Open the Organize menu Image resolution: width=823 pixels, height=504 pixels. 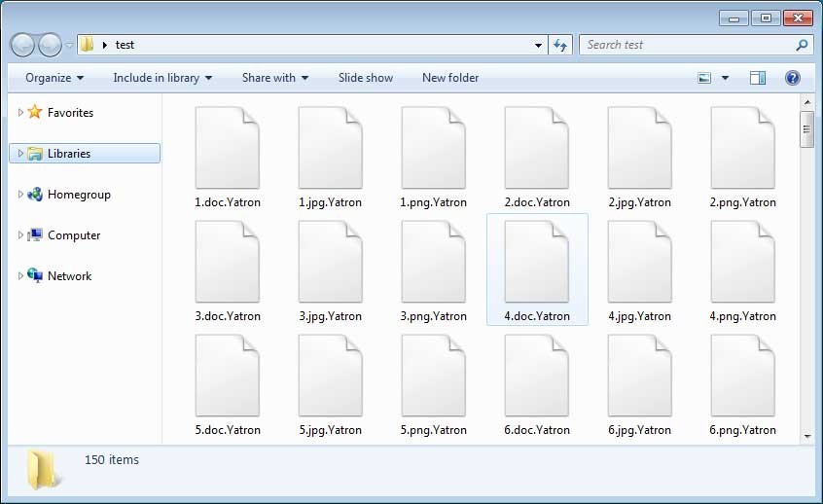click(x=54, y=78)
